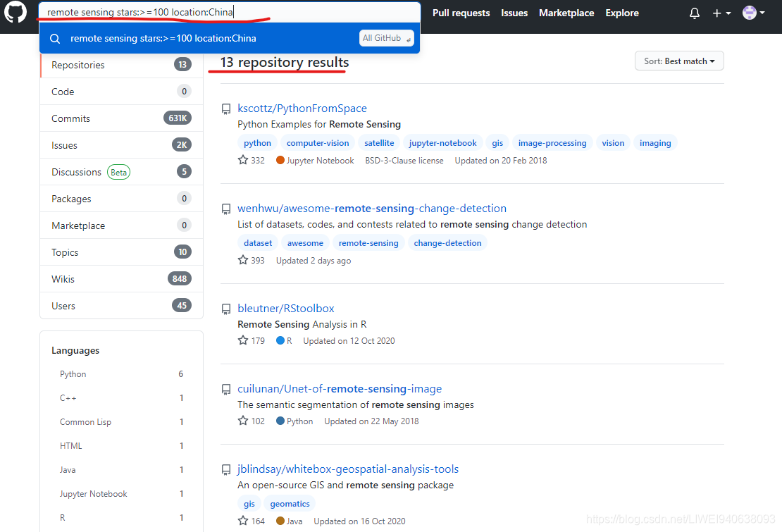Filter by Java in Languages sidebar
Viewport: 782px width, 532px height.
121,470
